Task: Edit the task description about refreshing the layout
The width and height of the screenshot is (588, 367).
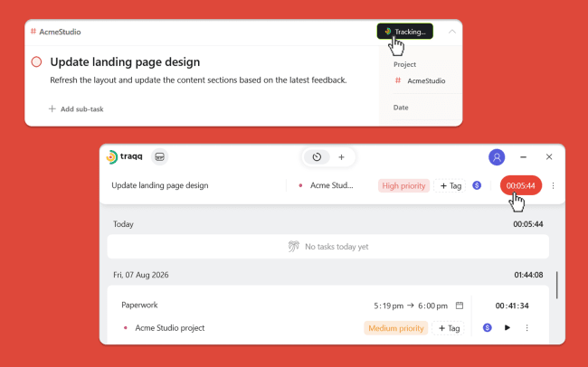Action: 198,80
